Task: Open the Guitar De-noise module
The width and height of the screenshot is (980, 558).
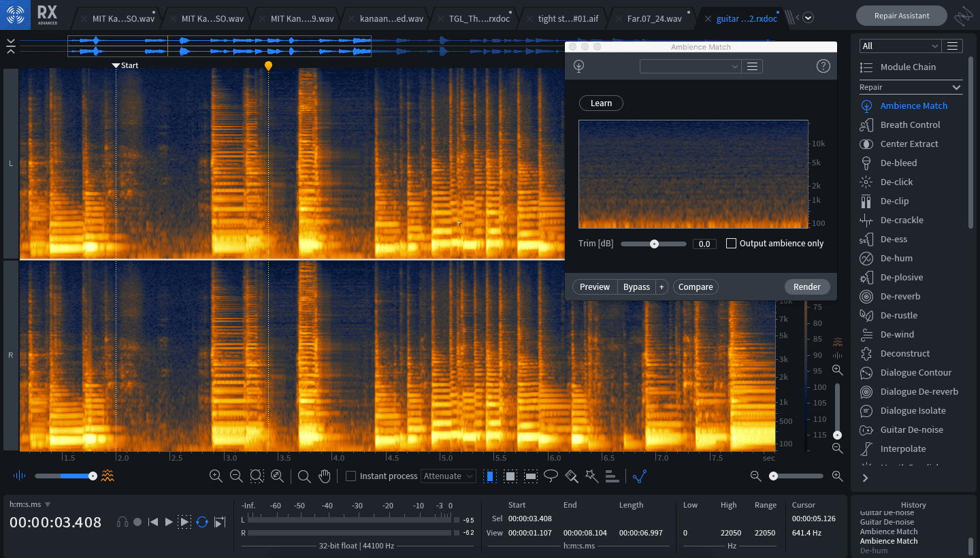Action: click(x=911, y=429)
